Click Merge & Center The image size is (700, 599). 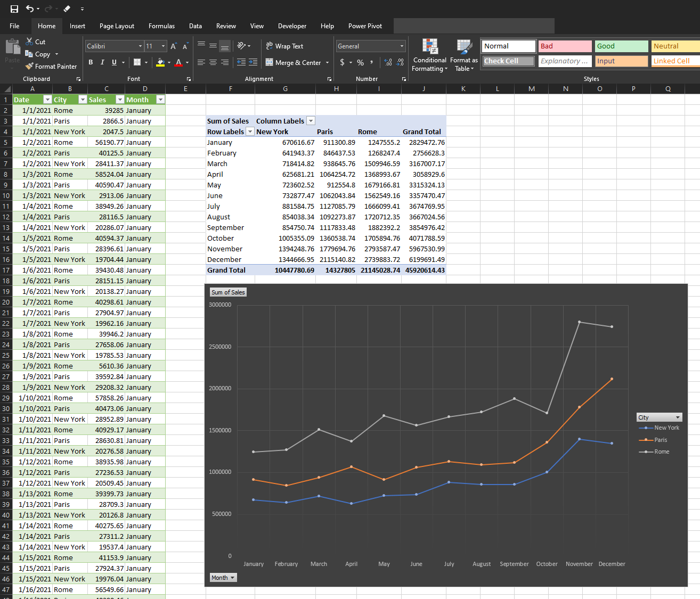[x=293, y=62]
